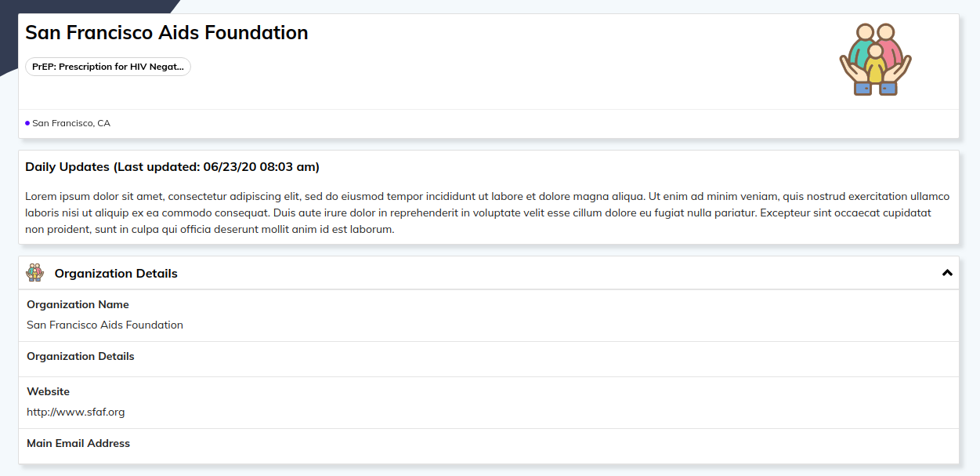Select the Organization Name value text
This screenshot has height=476, width=980.
click(104, 325)
